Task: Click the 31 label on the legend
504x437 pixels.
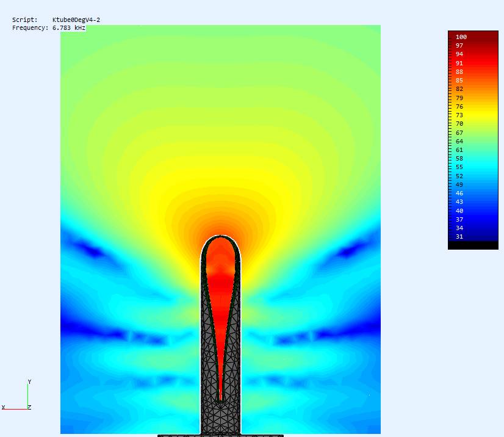Action: pyautogui.click(x=459, y=237)
